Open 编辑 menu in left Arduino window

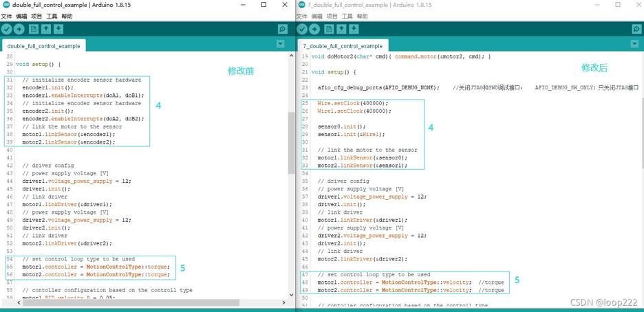tap(21, 16)
